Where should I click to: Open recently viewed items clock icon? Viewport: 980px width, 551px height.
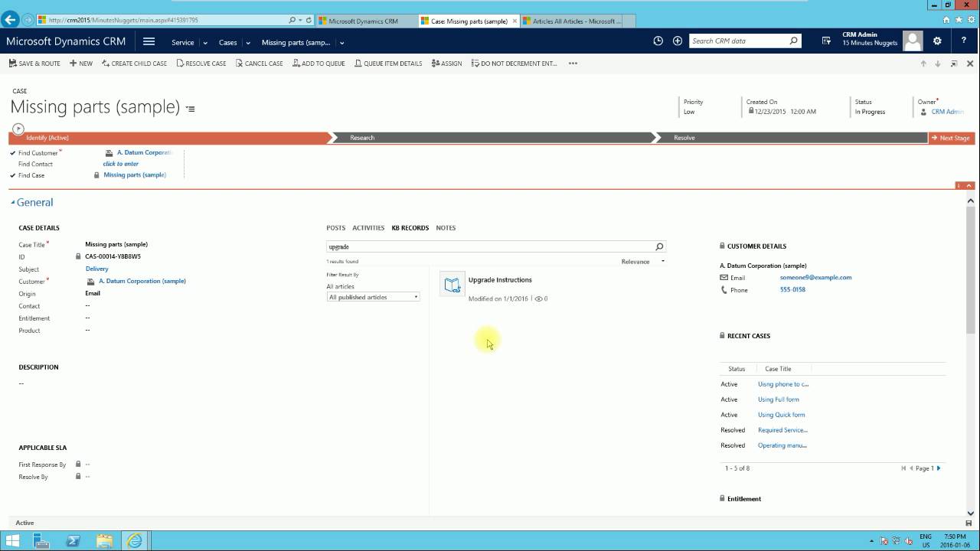[x=658, y=41]
